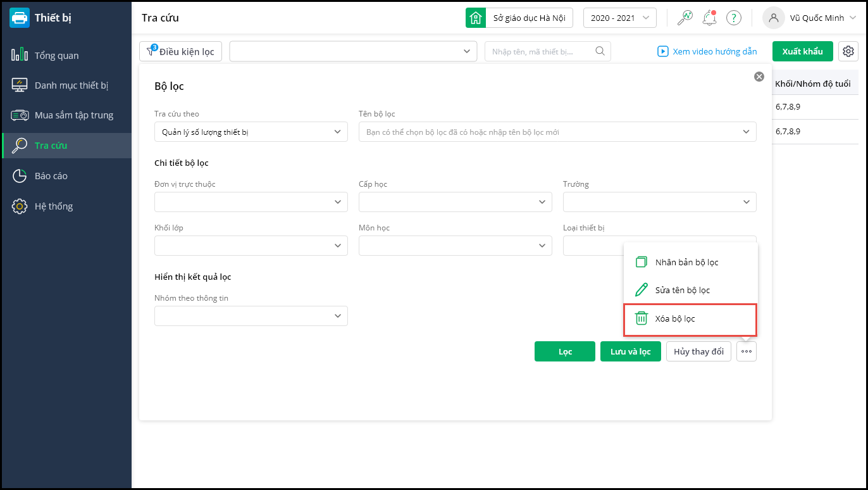Click the Sở giáo dục home icon
Screen dimensions: 868x490
coord(475,18)
